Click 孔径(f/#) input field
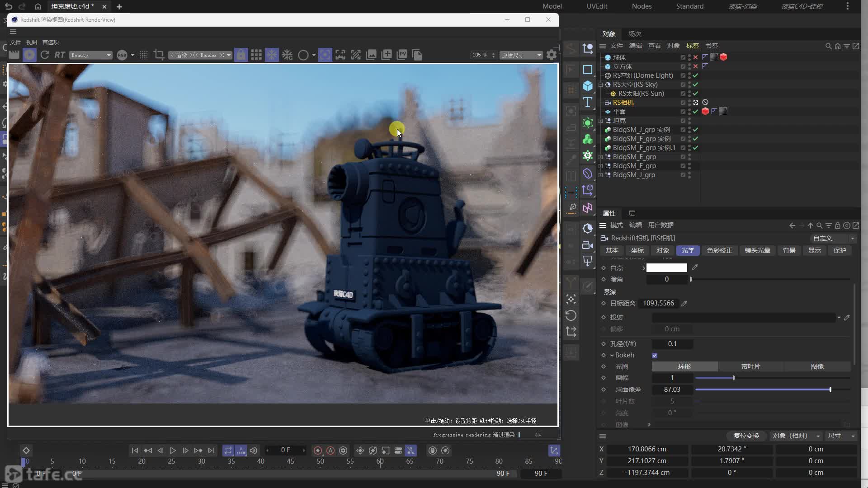 click(672, 344)
